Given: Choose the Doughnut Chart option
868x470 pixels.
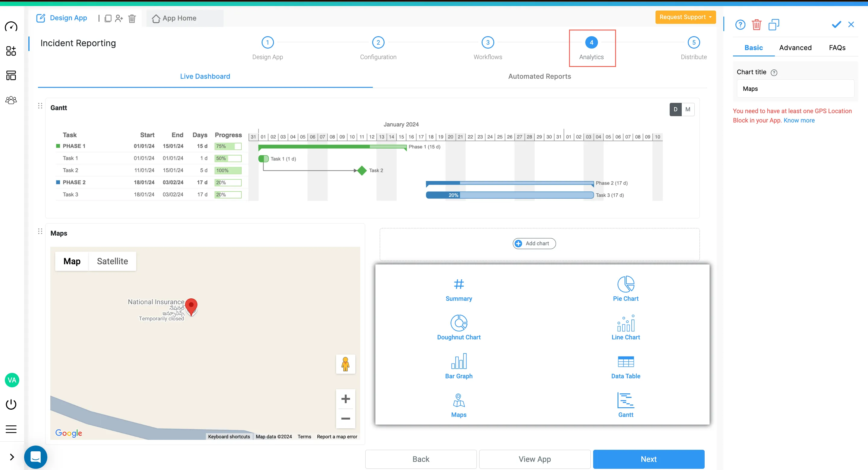Looking at the screenshot, I should point(459,327).
